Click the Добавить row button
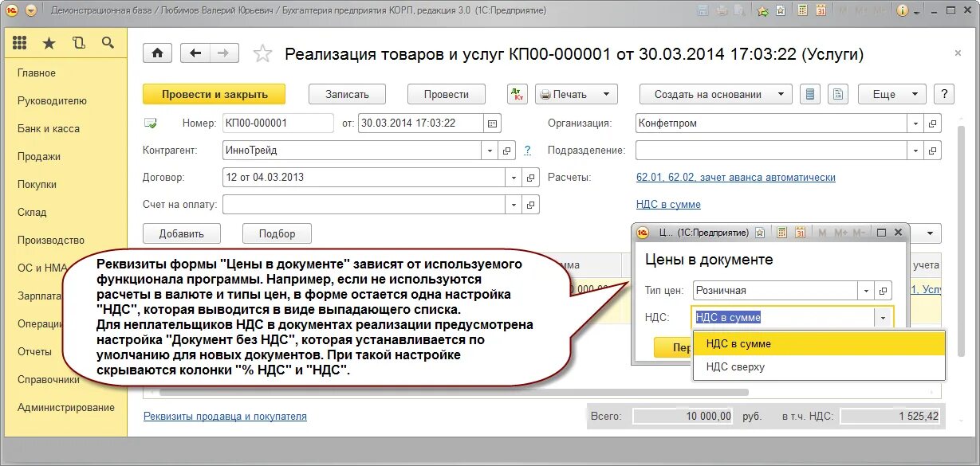Screen dimensions: 980x466 pos(182,233)
